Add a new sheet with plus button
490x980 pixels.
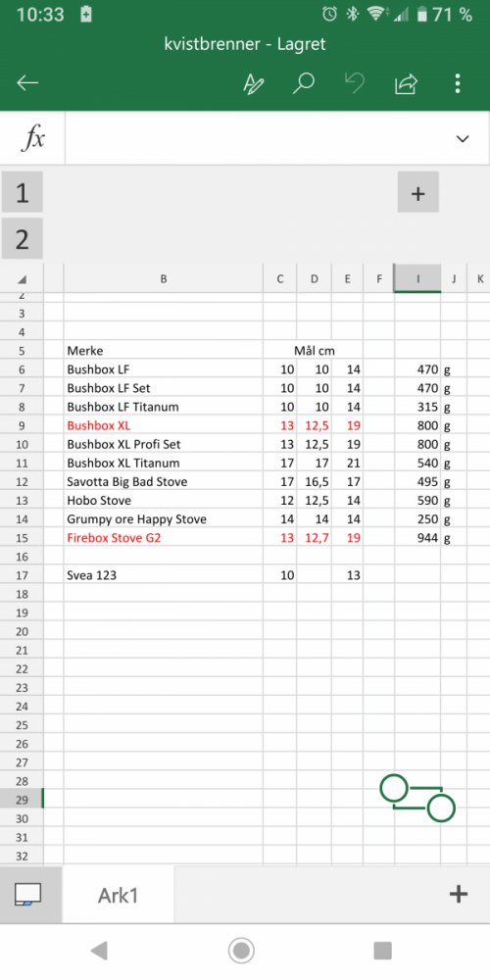tap(458, 895)
